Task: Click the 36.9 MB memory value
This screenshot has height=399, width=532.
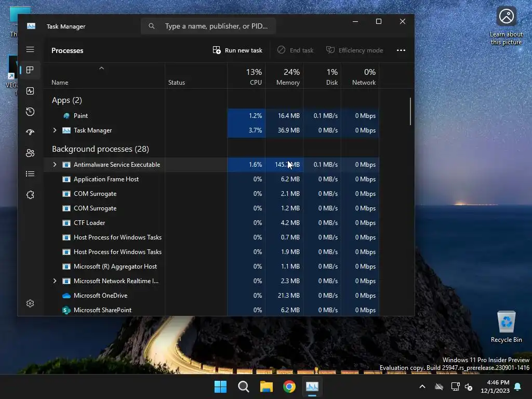Action: 289,130
